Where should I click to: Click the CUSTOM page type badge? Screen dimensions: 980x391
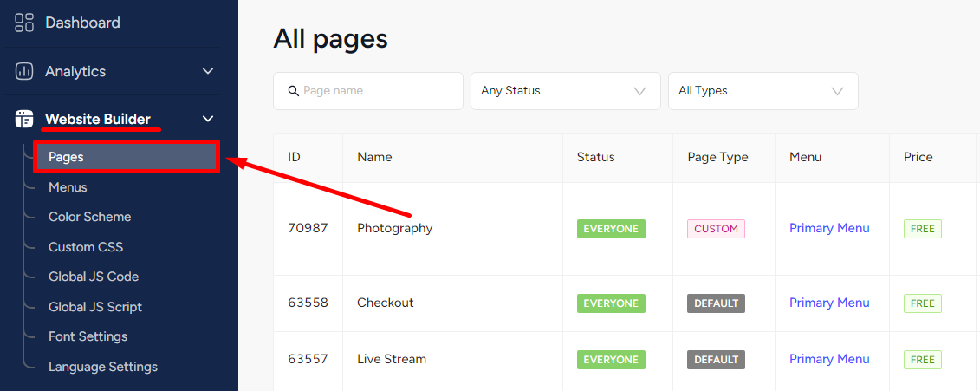717,229
